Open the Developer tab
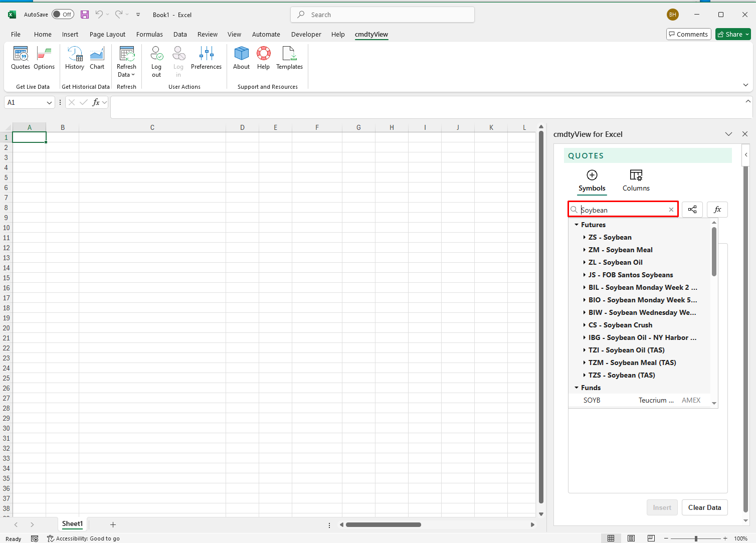This screenshot has height=543, width=756. (x=306, y=34)
